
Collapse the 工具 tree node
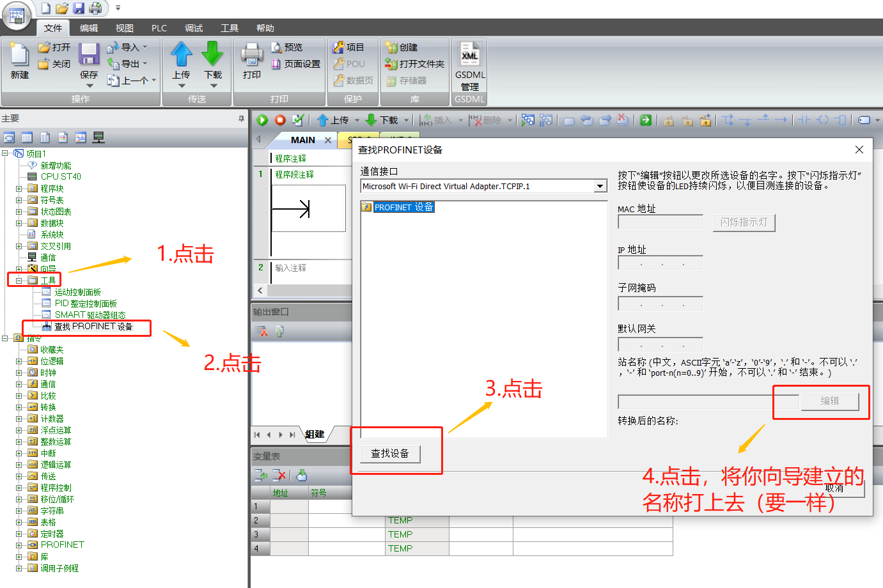19,281
